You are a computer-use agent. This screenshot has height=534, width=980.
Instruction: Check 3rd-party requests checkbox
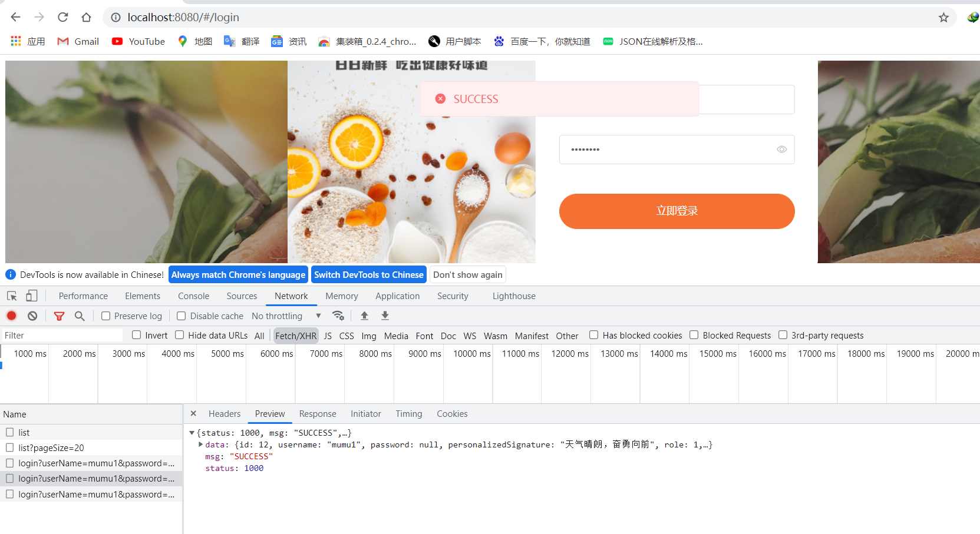coord(783,335)
